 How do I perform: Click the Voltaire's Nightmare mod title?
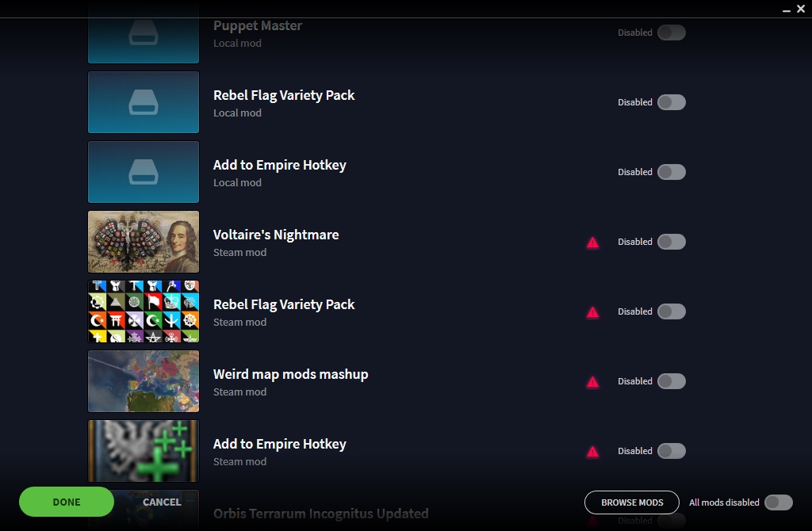coord(276,235)
